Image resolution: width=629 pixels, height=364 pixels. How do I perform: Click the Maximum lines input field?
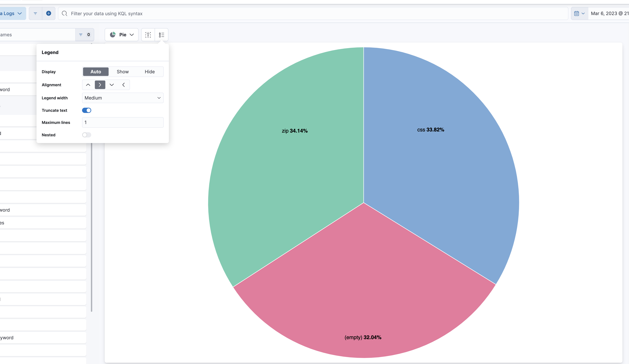pyautogui.click(x=123, y=122)
